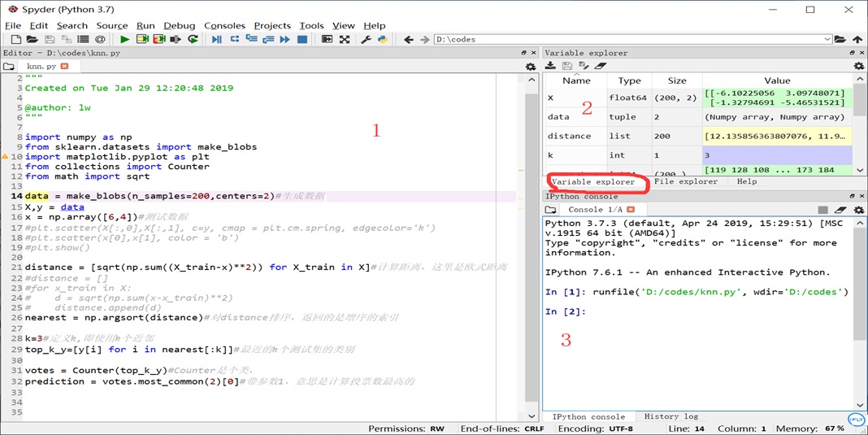Stop current command in console
Viewport: 868px width, 435px height.
point(823,210)
